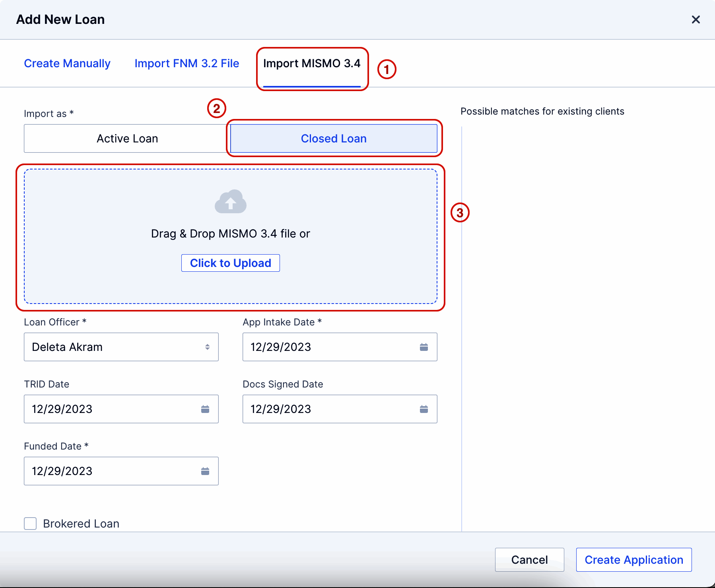Enable the Brokered Loan checkbox
Screen dimensions: 715x588
pos(30,524)
